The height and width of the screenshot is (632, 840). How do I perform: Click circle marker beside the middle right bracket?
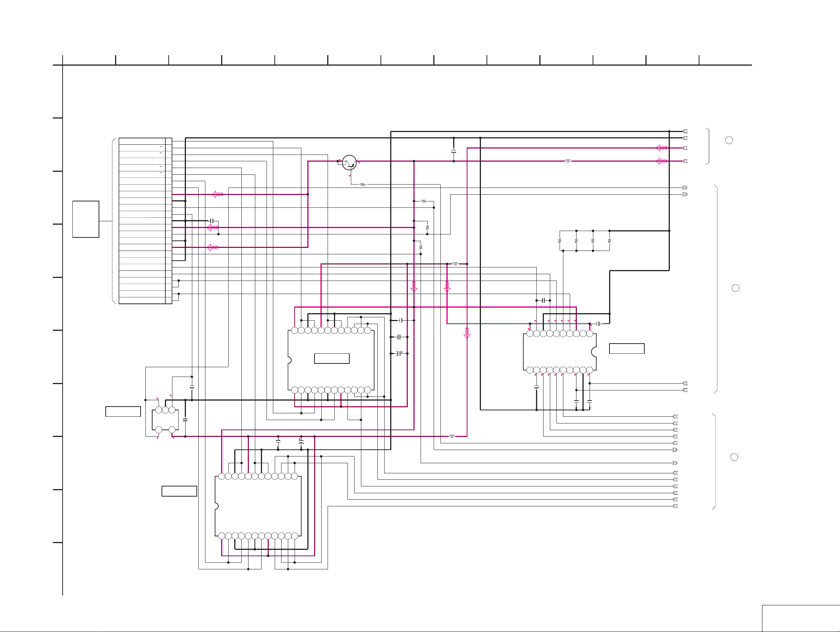point(735,288)
